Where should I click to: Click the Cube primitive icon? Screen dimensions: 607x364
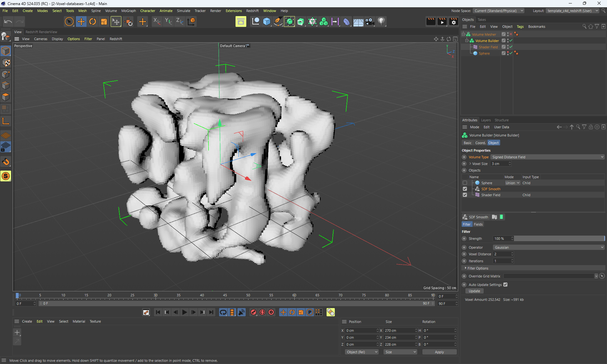tap(267, 21)
